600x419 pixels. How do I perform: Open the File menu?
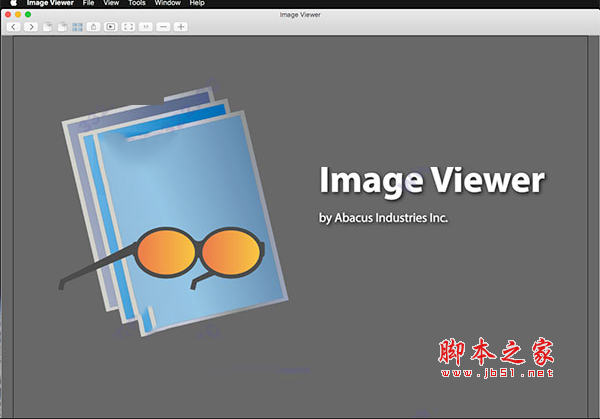click(x=88, y=3)
